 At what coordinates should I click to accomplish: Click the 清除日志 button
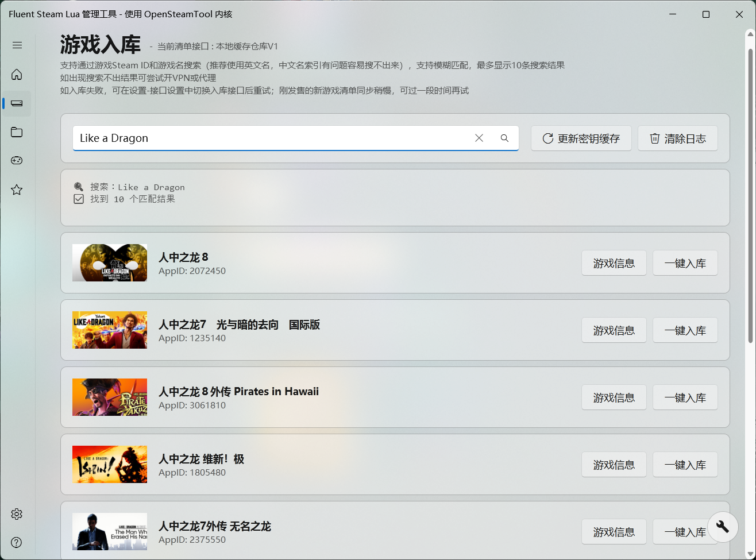(678, 138)
